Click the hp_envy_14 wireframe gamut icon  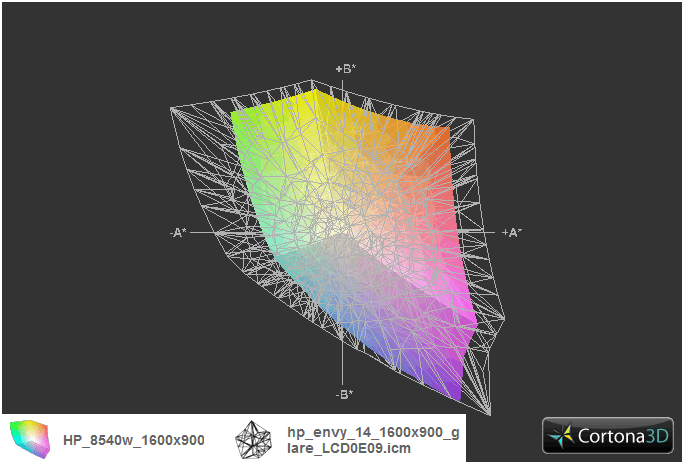pyautogui.click(x=253, y=440)
